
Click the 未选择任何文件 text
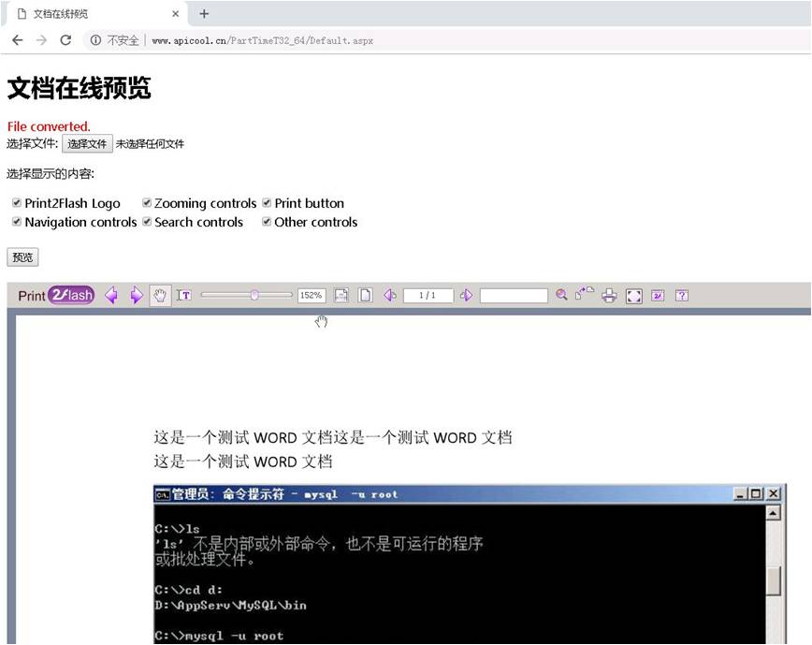tap(150, 144)
